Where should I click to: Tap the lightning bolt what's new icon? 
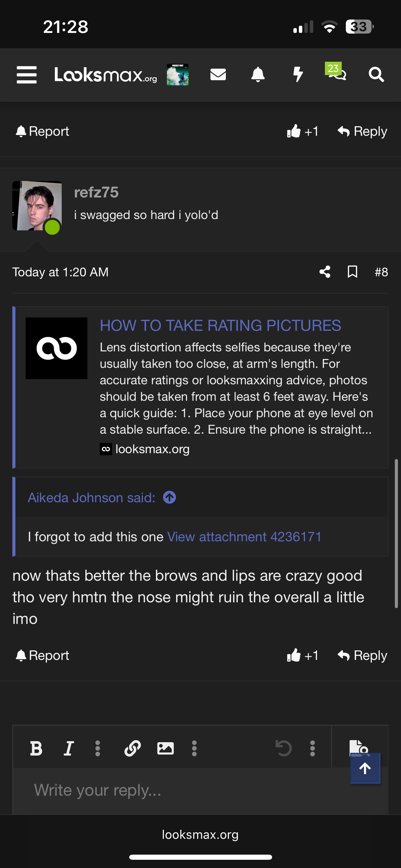[x=298, y=74]
